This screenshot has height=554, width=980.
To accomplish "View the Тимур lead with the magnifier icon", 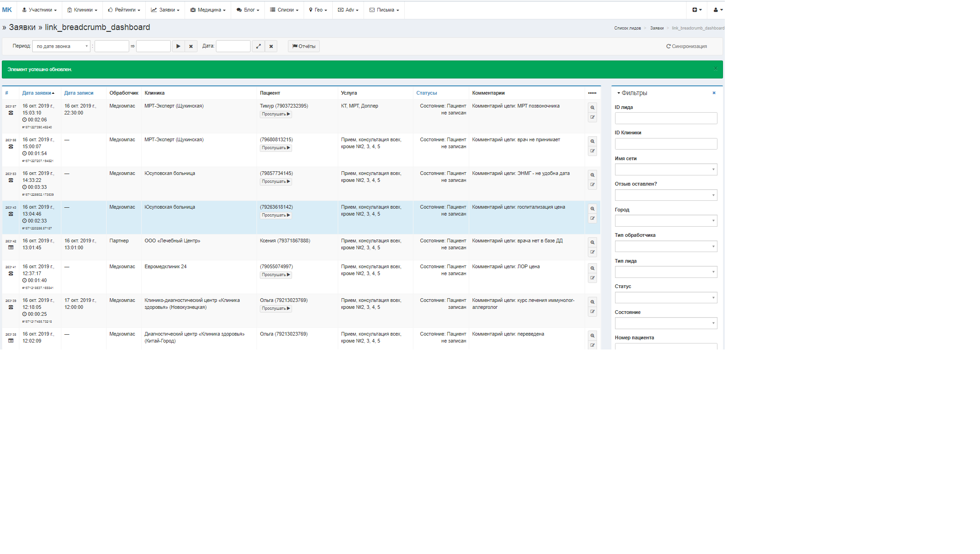I will click(592, 108).
